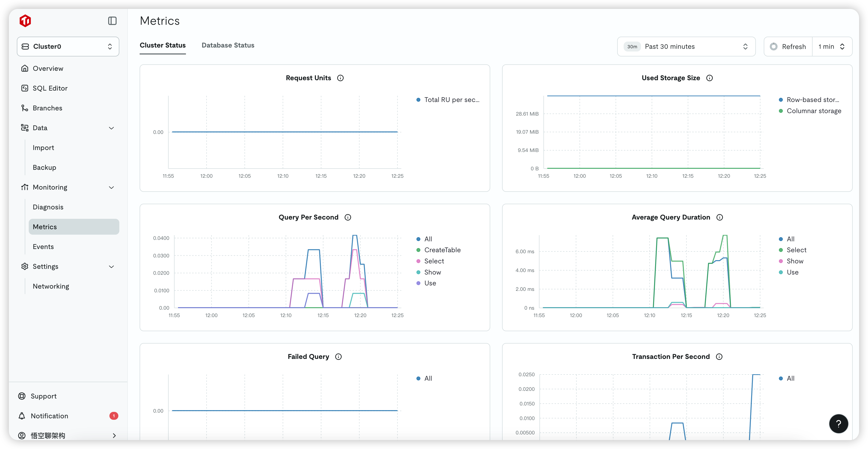Toggle Columnar storage legend series
The width and height of the screenshot is (868, 449).
tap(814, 111)
